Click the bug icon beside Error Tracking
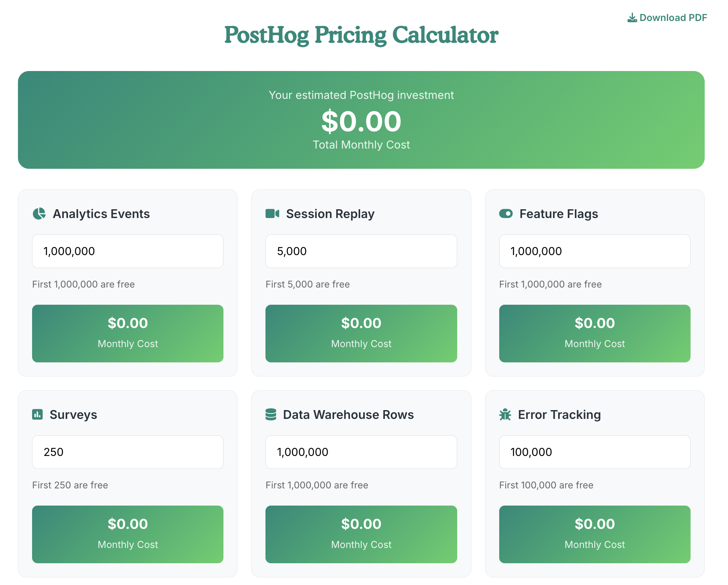The height and width of the screenshot is (585, 728). pos(505,415)
